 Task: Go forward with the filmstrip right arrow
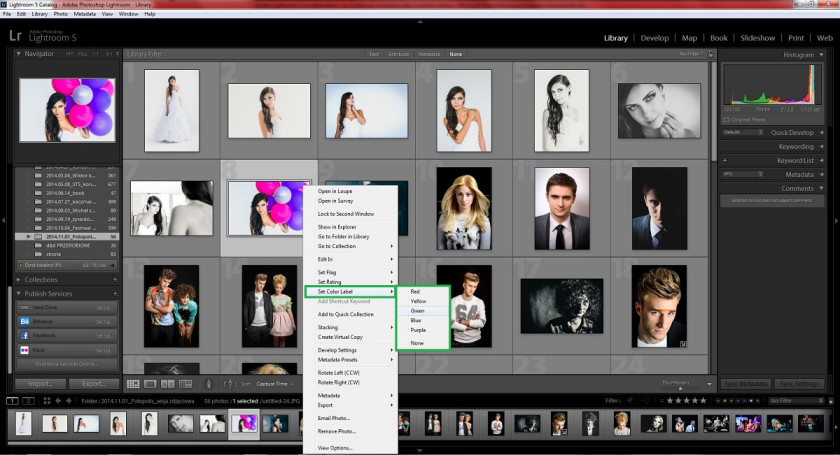[69, 400]
